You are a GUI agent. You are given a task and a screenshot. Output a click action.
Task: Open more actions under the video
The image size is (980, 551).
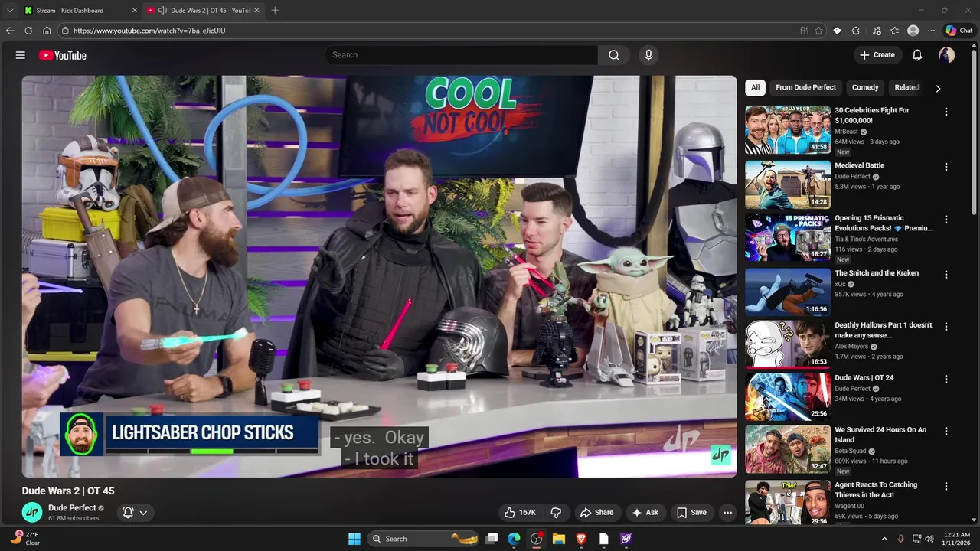[x=728, y=513]
